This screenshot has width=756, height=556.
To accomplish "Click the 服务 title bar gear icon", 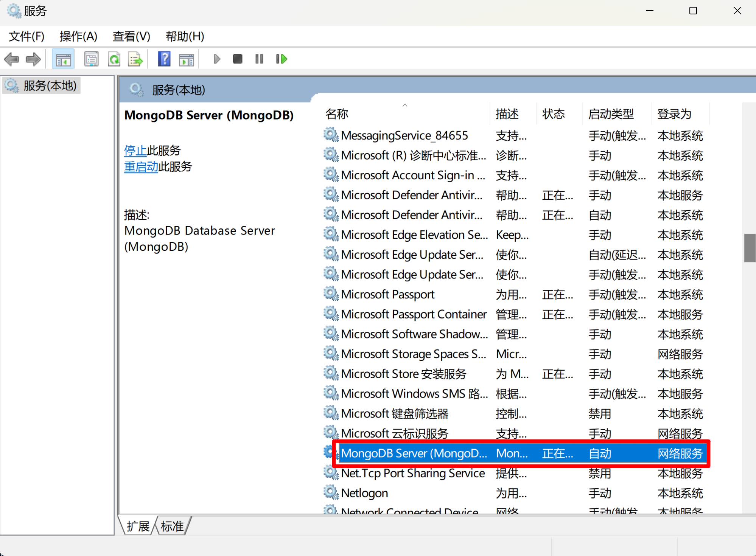I will [x=14, y=11].
